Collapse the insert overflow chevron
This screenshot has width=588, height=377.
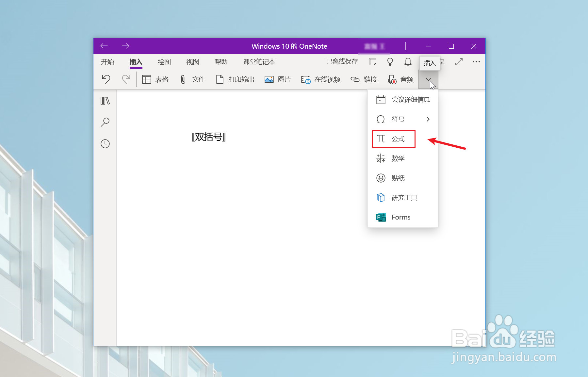point(428,79)
